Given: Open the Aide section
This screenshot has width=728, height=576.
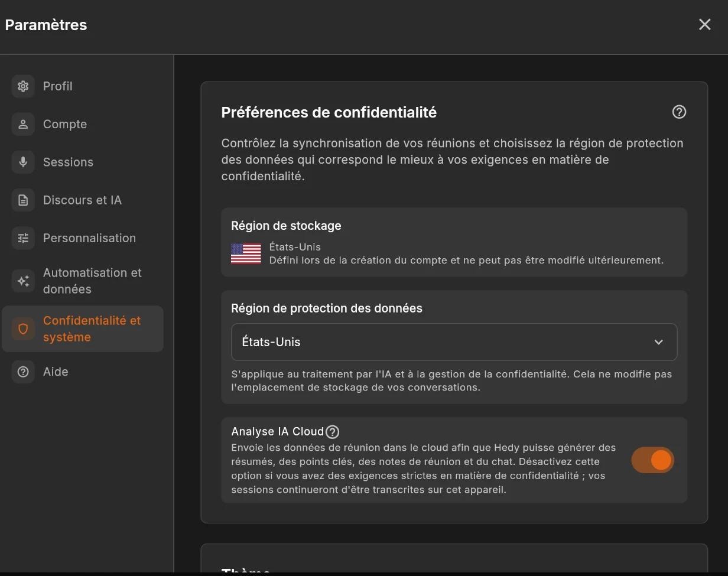Looking at the screenshot, I should click(83, 372).
